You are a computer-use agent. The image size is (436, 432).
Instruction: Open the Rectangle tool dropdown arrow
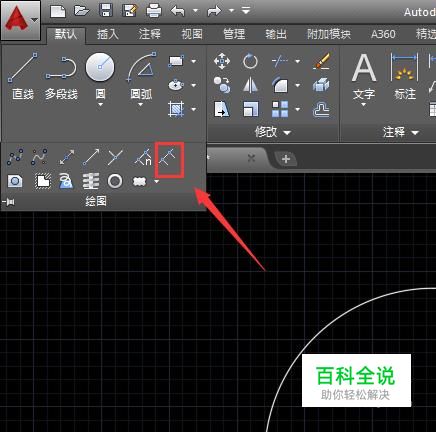tap(194, 61)
